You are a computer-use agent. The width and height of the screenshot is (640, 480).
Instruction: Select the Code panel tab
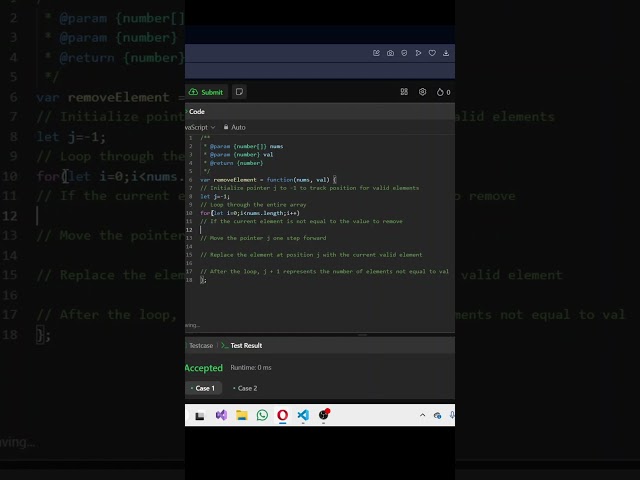pos(196,111)
